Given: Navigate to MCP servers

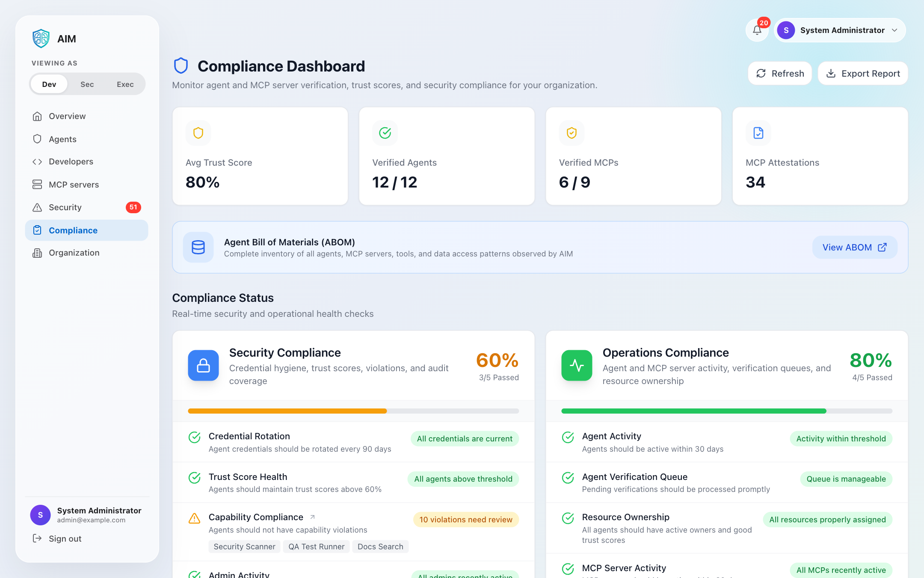Looking at the screenshot, I should tap(87, 185).
